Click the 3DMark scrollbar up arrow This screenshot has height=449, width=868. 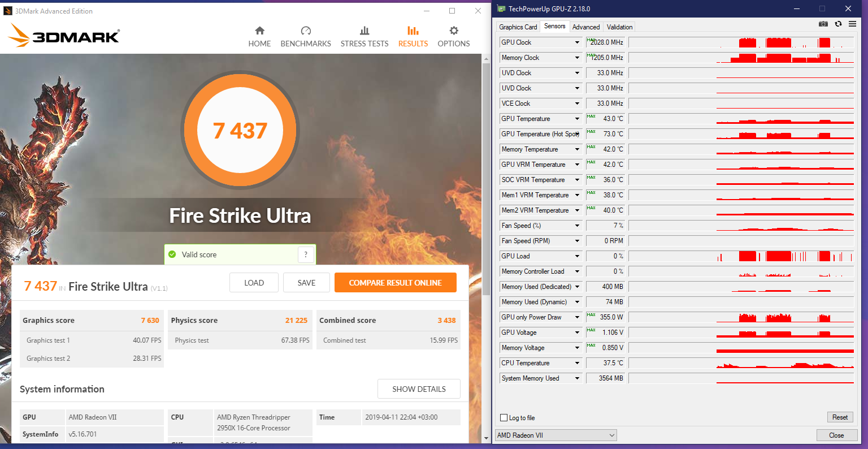click(486, 58)
